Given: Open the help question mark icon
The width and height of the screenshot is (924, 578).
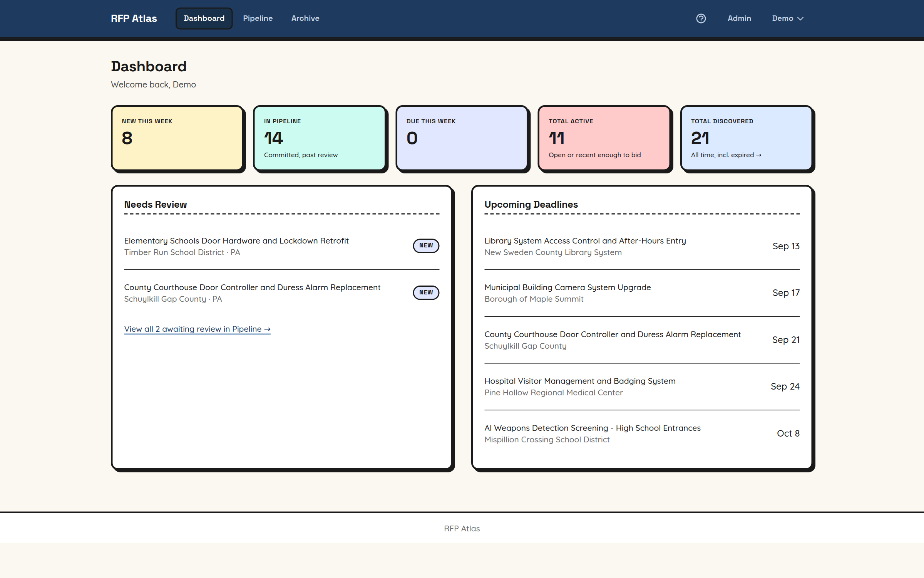Looking at the screenshot, I should pos(701,18).
